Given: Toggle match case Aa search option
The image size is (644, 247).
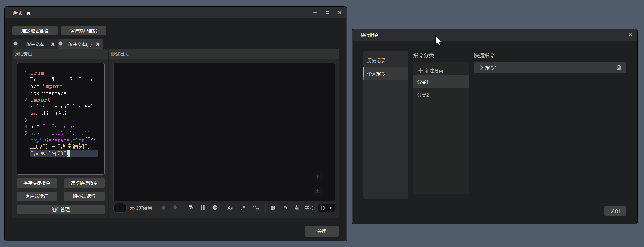Looking at the screenshot, I should 230,208.
